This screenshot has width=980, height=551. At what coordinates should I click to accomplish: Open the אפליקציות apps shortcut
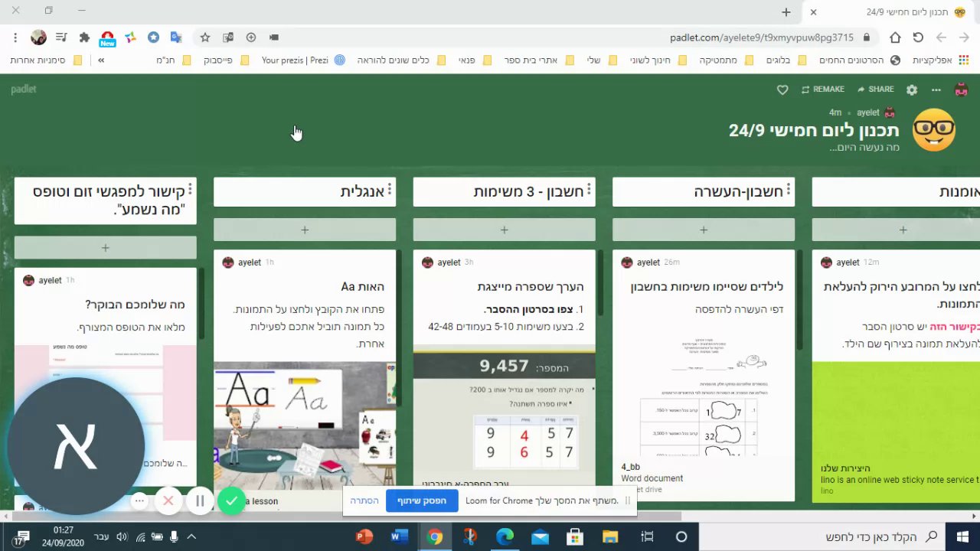[939, 60]
